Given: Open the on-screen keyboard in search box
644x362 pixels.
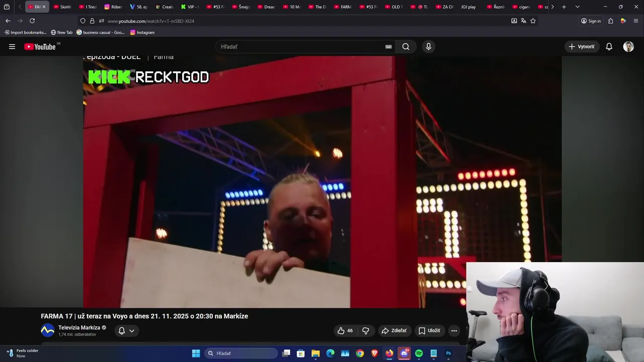Looking at the screenshot, I should pyautogui.click(x=388, y=47).
